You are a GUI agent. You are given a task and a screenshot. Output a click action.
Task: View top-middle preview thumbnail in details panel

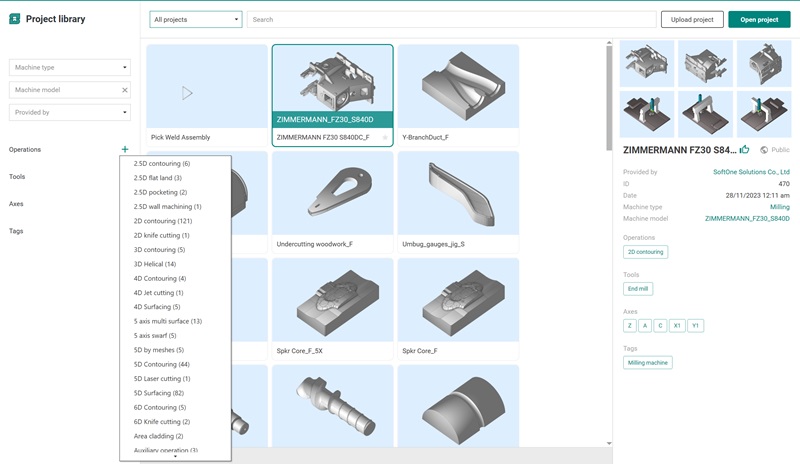(x=705, y=63)
